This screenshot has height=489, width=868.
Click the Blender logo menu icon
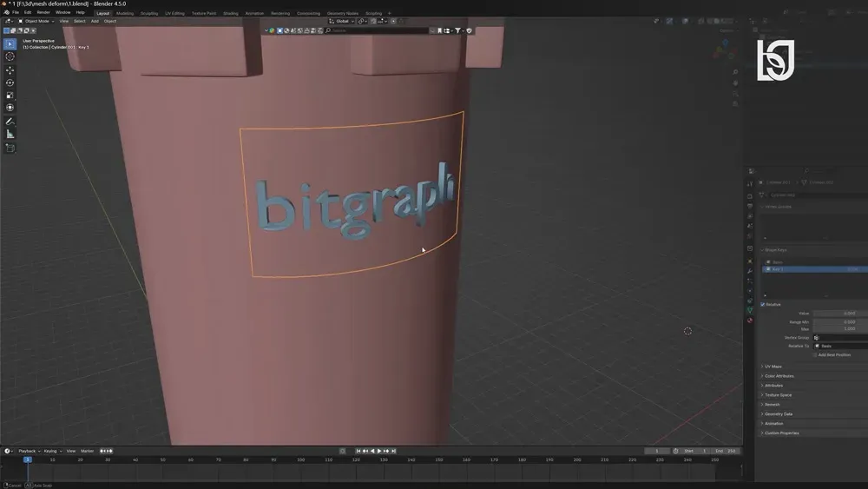(6, 12)
